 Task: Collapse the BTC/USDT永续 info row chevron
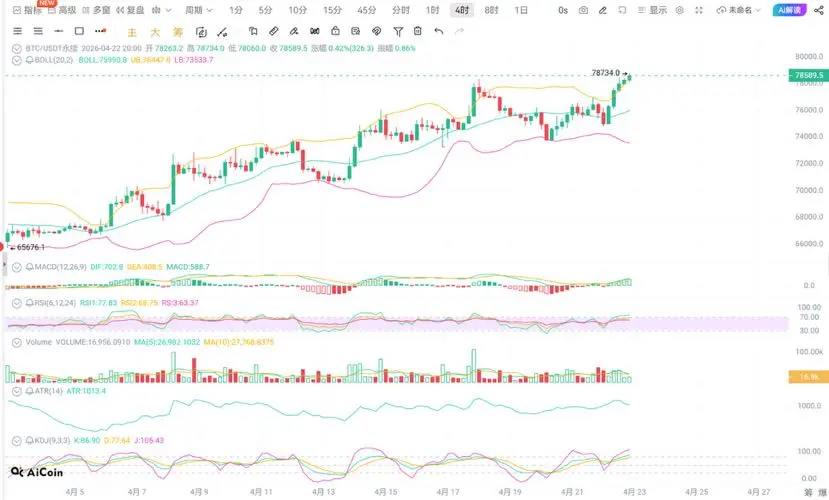click(16, 49)
